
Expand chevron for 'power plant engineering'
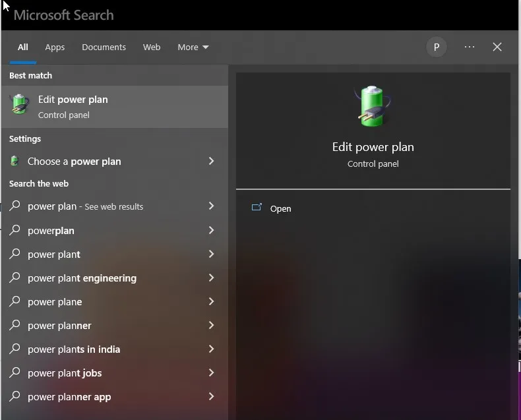coord(211,278)
